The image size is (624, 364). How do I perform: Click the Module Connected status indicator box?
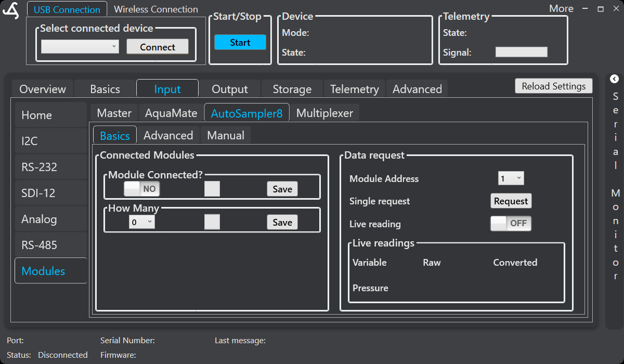(x=212, y=189)
